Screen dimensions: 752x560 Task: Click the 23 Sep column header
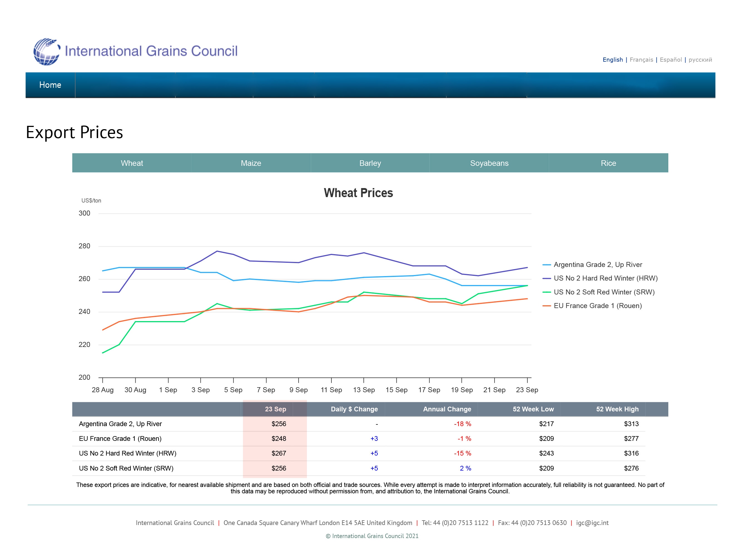tap(276, 409)
